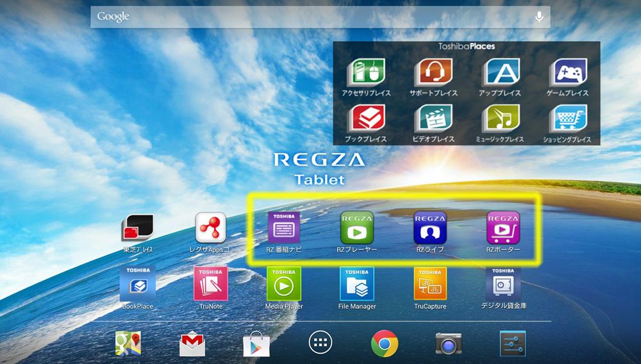Launch ゲームプレイス gamepad icon
641x364 pixels.
(568, 72)
